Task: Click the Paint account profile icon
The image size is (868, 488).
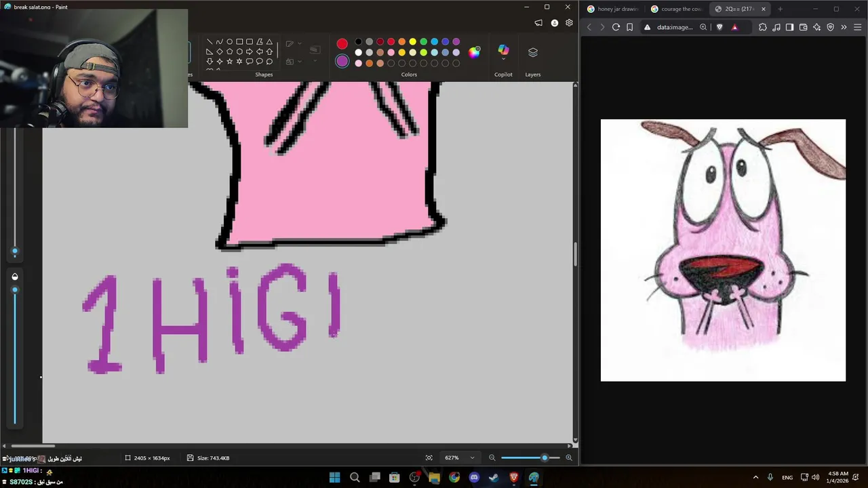Action: [x=554, y=23]
